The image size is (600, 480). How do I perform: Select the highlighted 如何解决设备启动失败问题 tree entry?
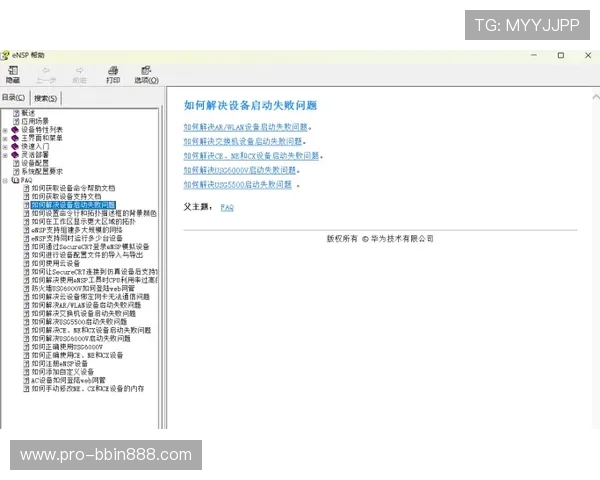[x=73, y=205]
